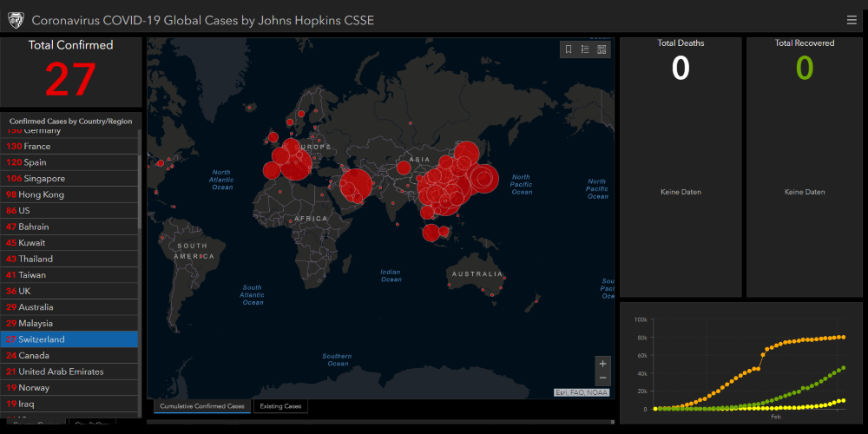Select France in the country list

coord(69,146)
